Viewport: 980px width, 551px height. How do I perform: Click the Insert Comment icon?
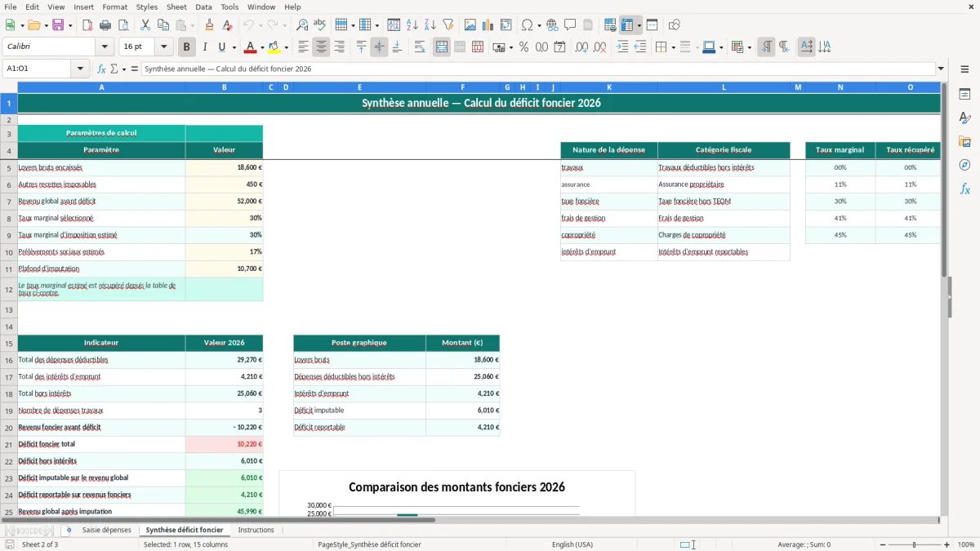click(x=570, y=25)
